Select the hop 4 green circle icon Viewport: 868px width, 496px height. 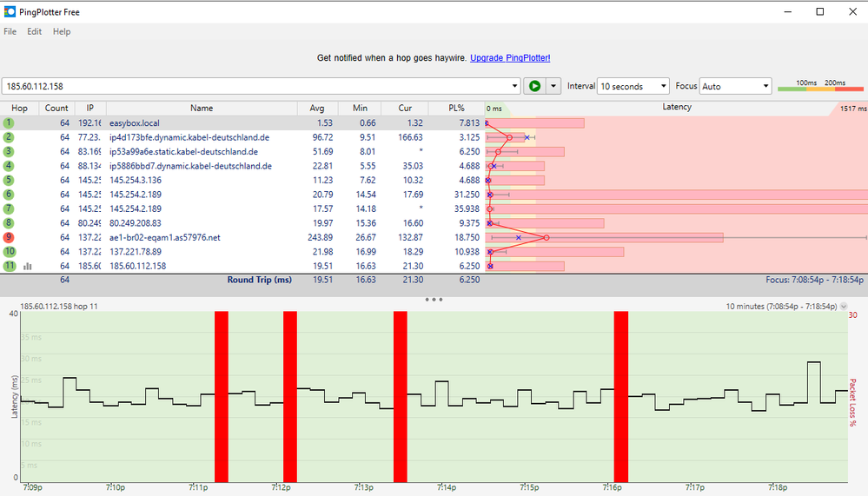tap(9, 166)
